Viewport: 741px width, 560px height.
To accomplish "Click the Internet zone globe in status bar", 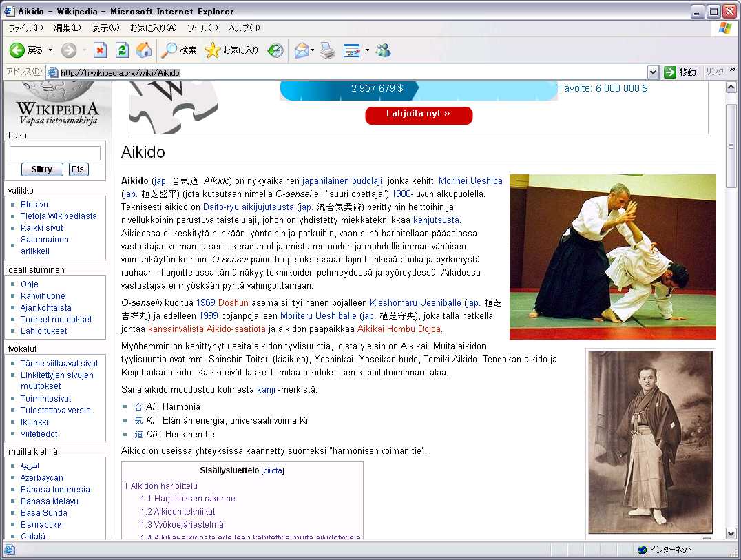I will point(642,550).
